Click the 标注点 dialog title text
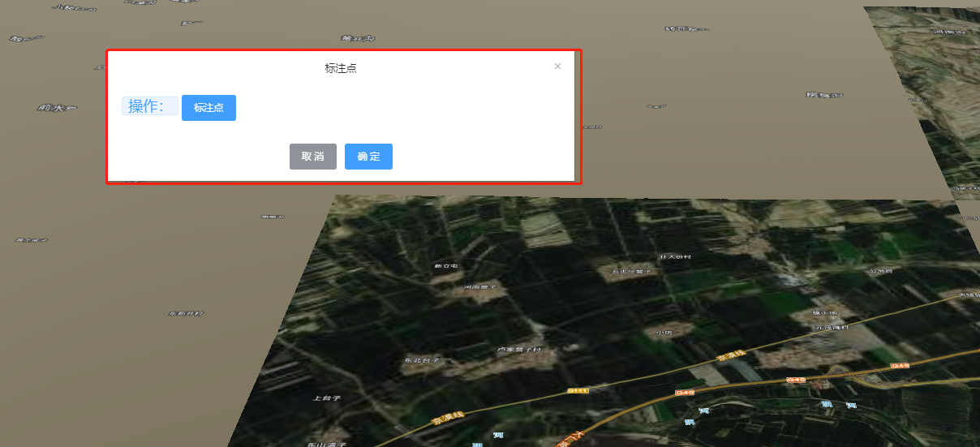 (x=341, y=68)
